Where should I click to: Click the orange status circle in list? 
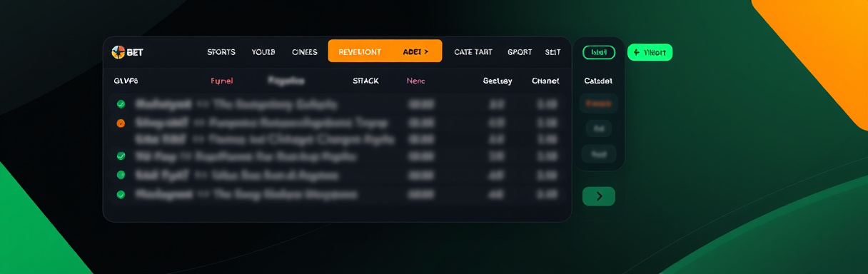click(121, 123)
